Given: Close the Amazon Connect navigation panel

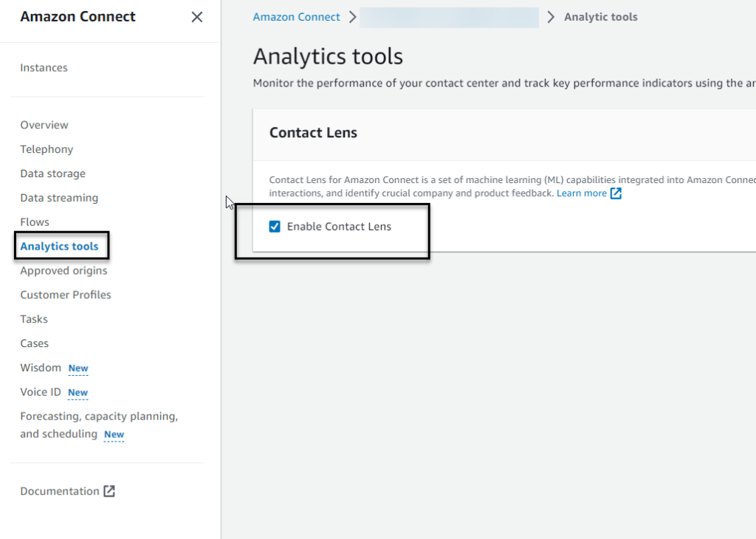Looking at the screenshot, I should click(196, 17).
